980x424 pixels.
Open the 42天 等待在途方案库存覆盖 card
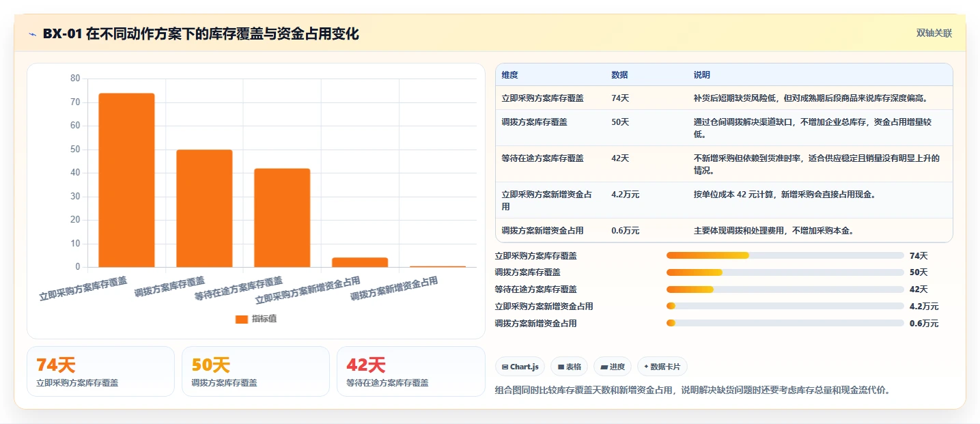[x=410, y=371]
